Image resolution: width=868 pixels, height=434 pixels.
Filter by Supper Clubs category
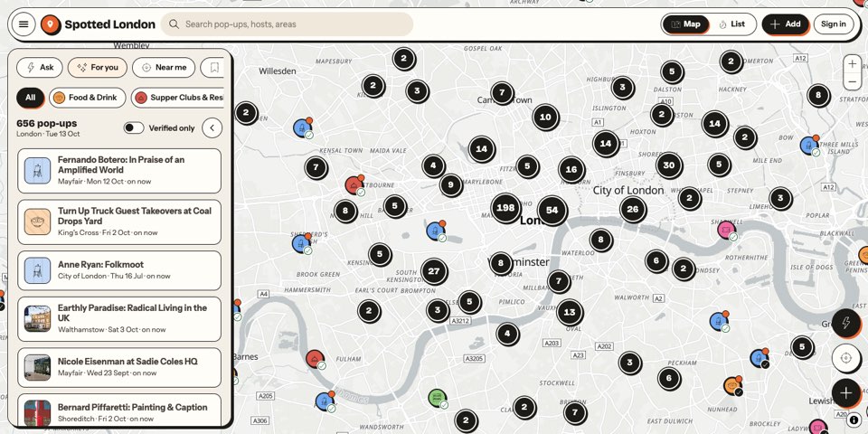[177, 98]
